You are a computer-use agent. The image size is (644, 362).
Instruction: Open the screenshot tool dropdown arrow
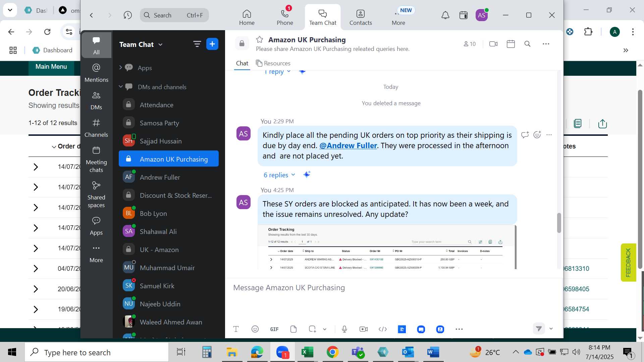click(325, 329)
